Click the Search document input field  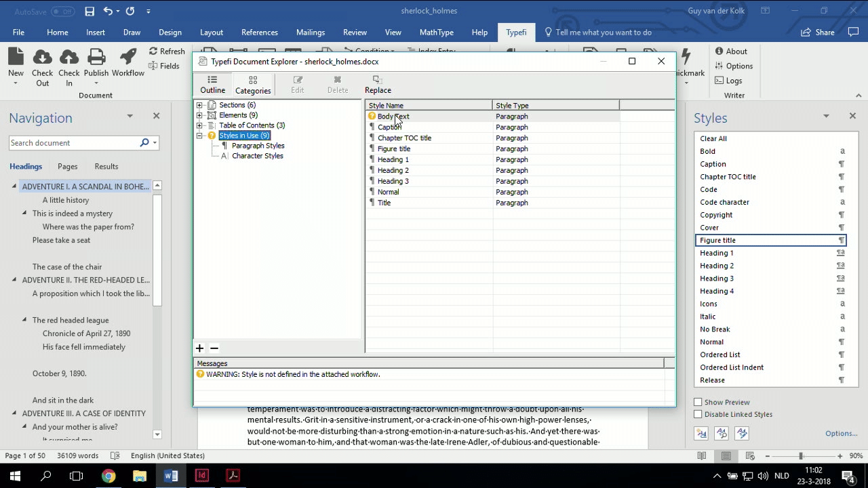[x=74, y=143]
